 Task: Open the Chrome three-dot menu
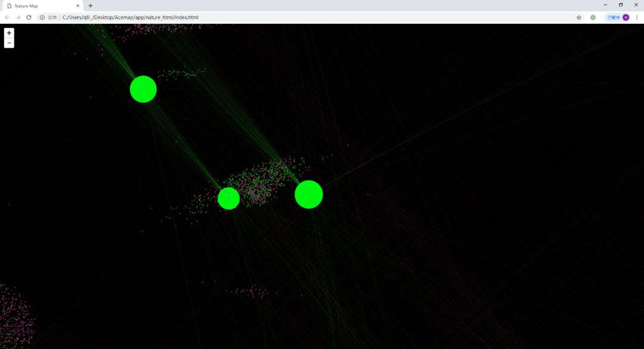(637, 17)
